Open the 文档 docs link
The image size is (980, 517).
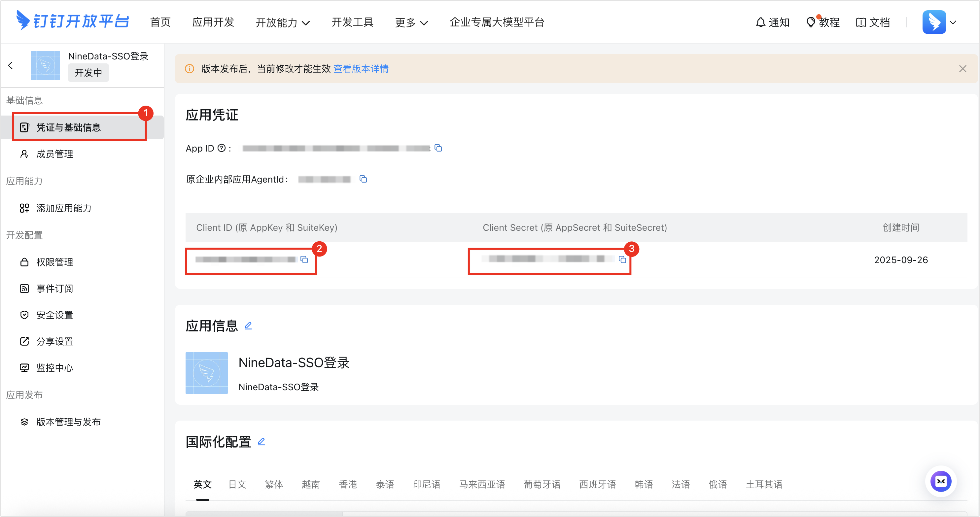pyautogui.click(x=873, y=22)
